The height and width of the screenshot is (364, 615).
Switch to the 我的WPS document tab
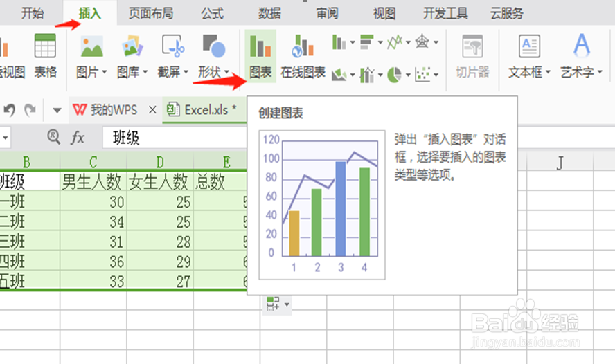(x=105, y=110)
